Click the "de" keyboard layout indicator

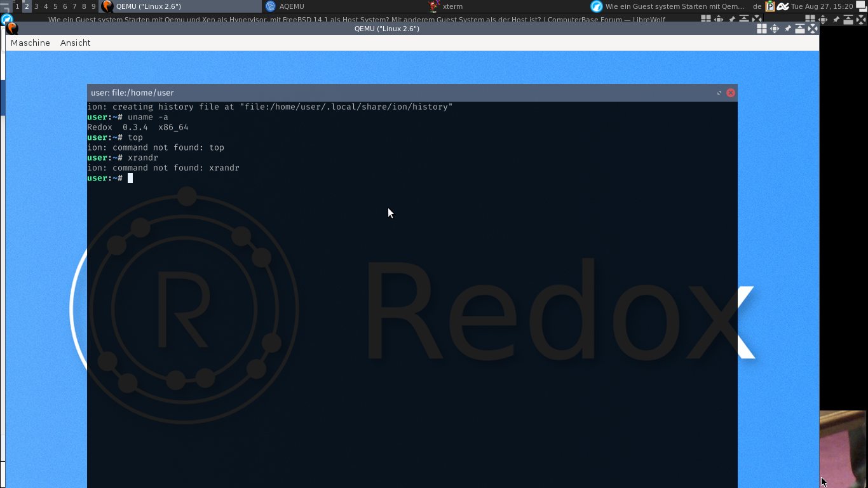point(757,6)
